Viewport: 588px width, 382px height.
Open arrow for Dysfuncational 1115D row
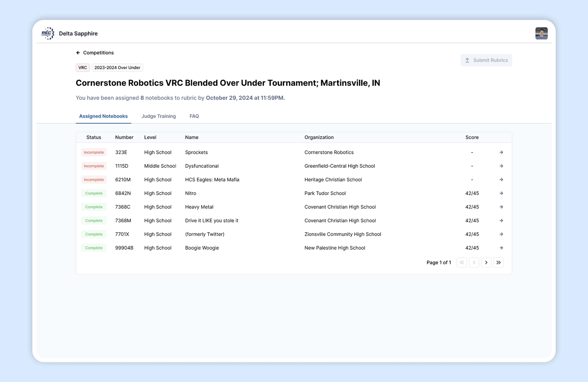(x=501, y=166)
